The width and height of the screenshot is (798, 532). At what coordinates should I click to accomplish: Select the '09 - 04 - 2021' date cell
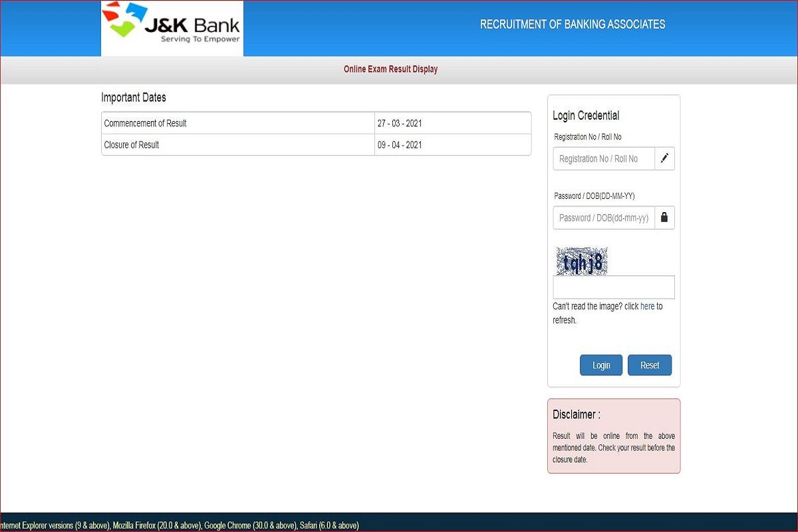pyautogui.click(x=453, y=145)
